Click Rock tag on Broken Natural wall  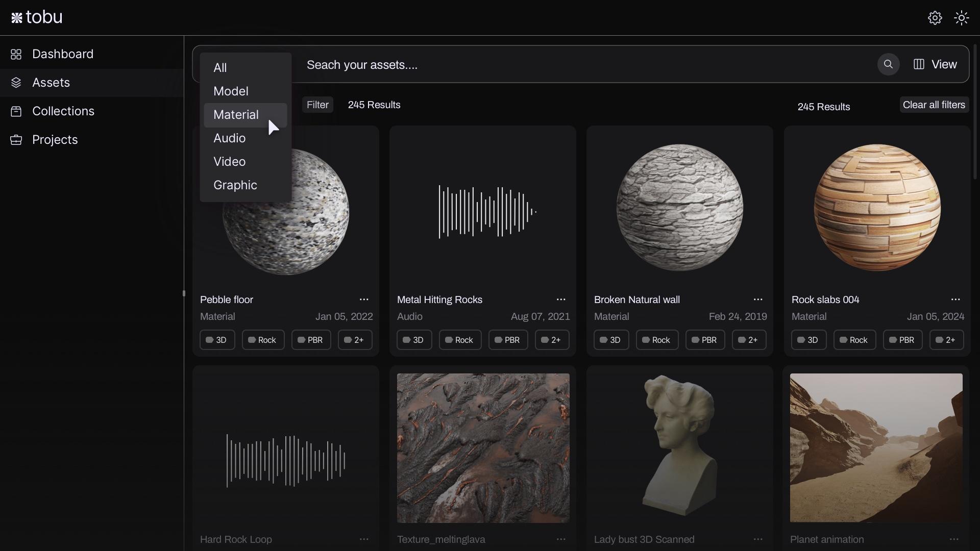click(x=657, y=340)
